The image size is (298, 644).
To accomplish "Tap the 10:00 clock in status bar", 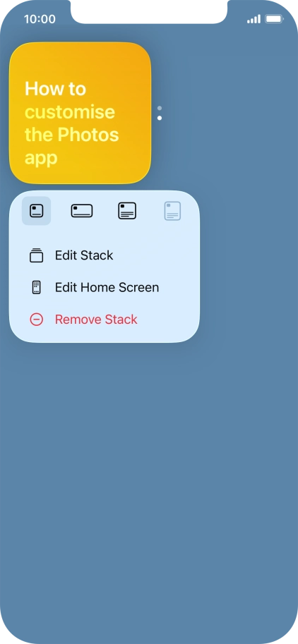I will pyautogui.click(x=40, y=19).
